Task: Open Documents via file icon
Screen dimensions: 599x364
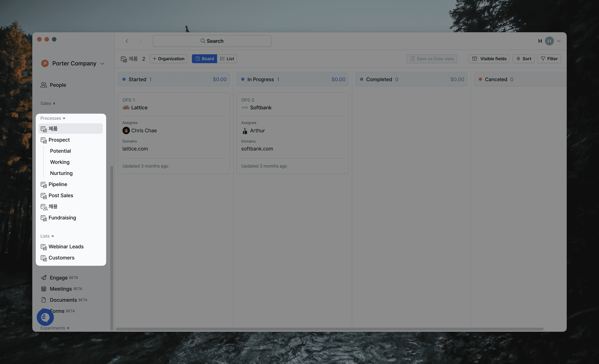Action: pos(44,300)
